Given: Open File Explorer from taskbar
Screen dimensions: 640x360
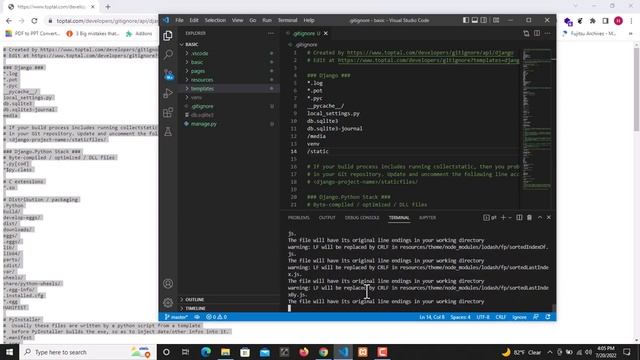Looking at the screenshot, I should pos(225,352).
